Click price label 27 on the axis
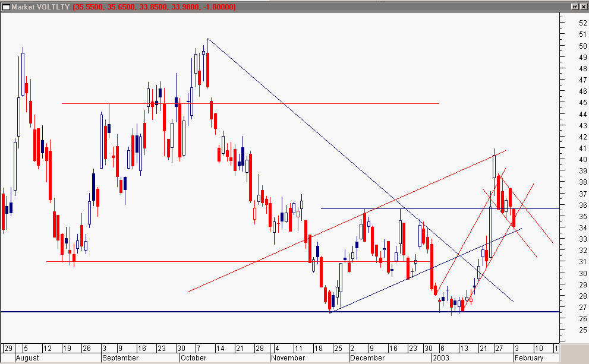This screenshot has width=589, height=364. 582,308
